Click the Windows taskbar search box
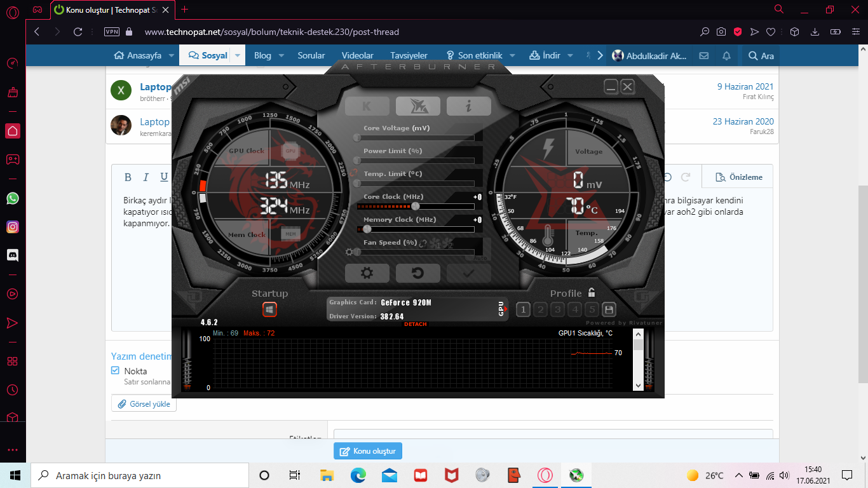Image resolution: width=868 pixels, height=488 pixels. 140,475
